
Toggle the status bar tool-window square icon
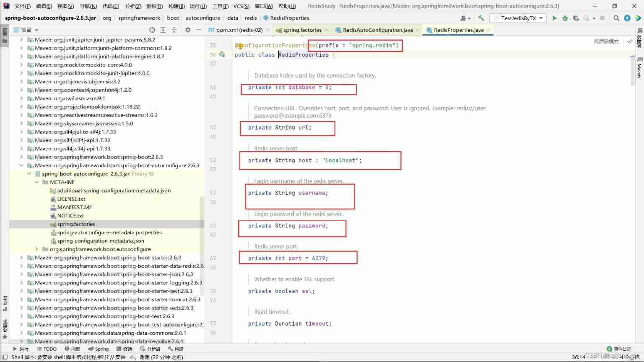click(5, 357)
